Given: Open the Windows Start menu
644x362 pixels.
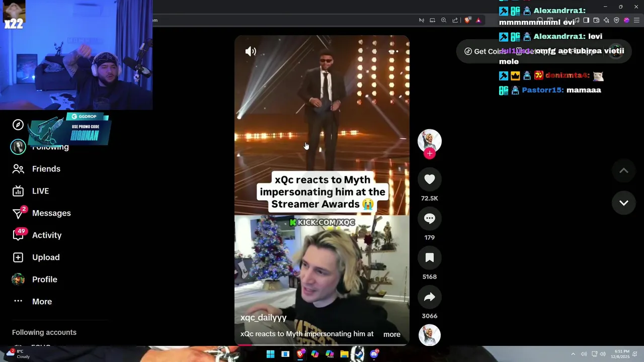Looking at the screenshot, I should (270, 354).
